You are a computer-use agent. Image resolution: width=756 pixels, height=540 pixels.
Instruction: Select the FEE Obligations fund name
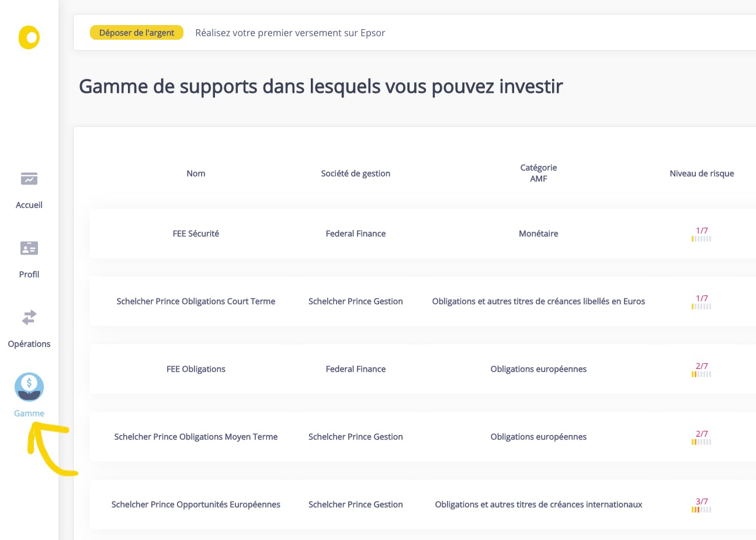point(196,369)
